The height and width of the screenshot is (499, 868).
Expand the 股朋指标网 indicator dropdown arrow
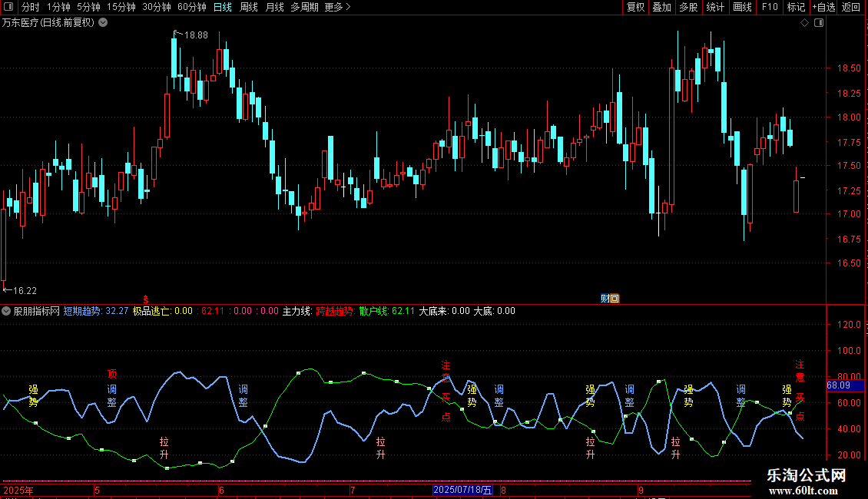[6, 312]
